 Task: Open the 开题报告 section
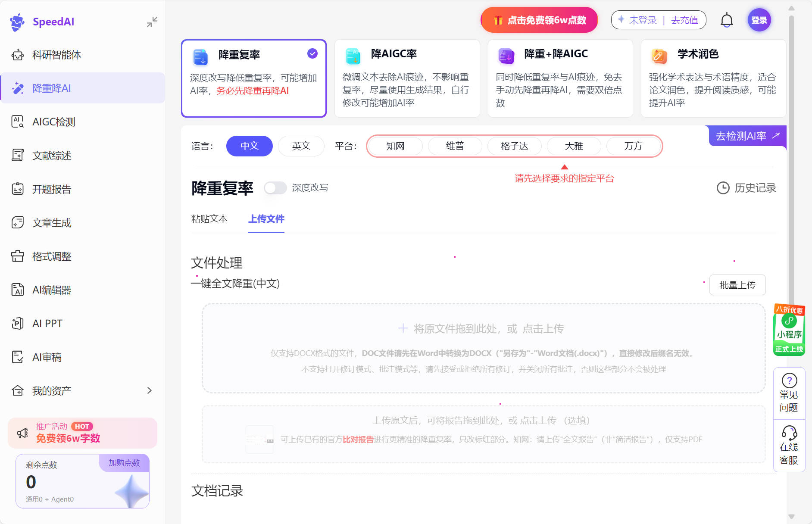(x=83, y=189)
